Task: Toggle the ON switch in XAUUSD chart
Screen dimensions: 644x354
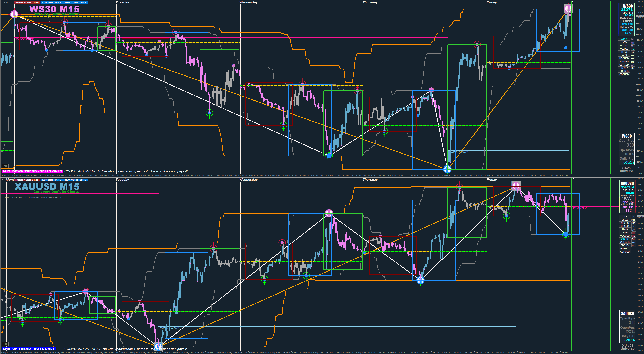Action: click(5, 344)
